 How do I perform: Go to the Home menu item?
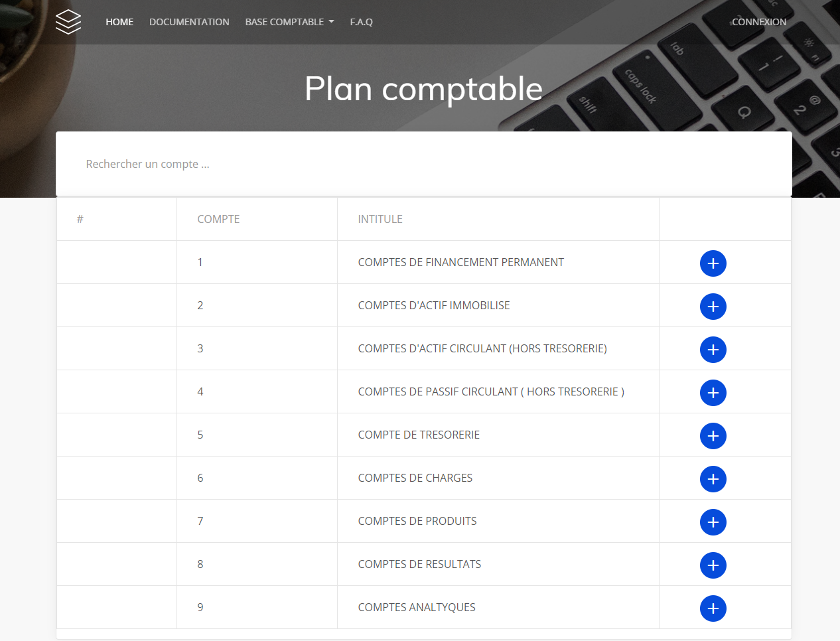(x=119, y=22)
